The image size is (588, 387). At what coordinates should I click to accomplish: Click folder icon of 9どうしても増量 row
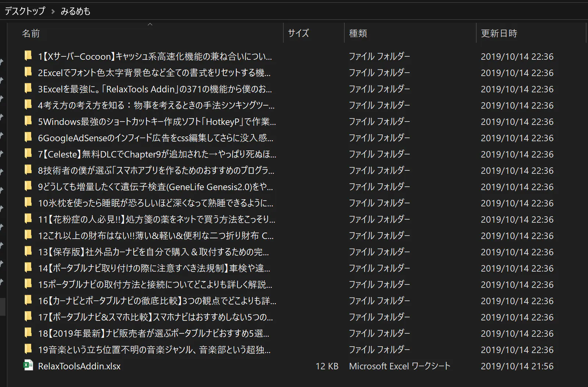pos(28,186)
